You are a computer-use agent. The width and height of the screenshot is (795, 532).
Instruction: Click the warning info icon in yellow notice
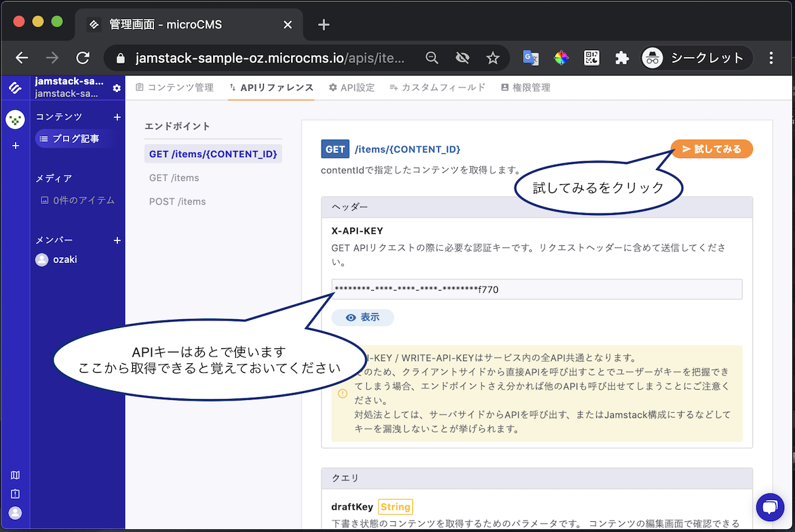tap(343, 394)
